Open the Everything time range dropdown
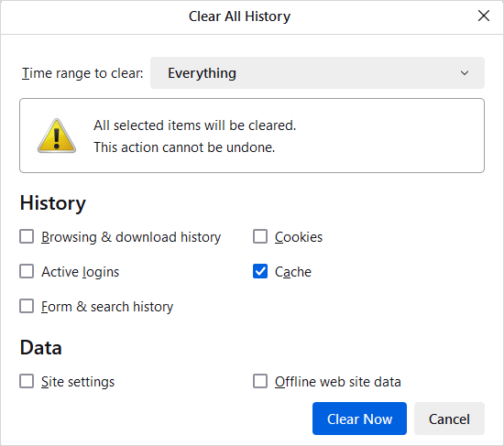 point(317,73)
